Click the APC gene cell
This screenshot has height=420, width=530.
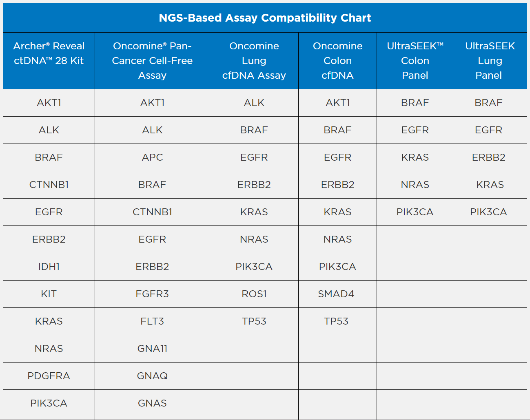tap(152, 157)
